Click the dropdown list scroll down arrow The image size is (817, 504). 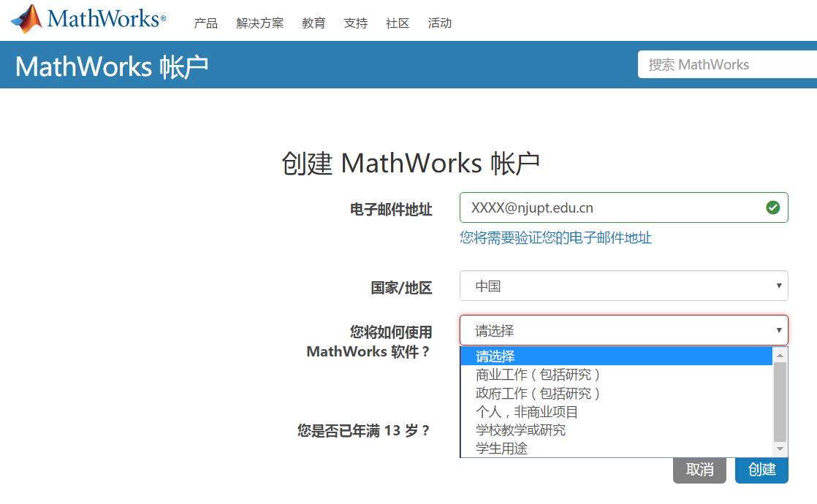pos(780,448)
